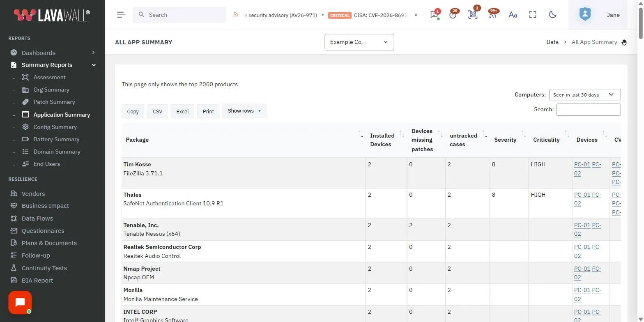Export the table with the CSV button
Viewport: 644px width, 322px height.
tap(157, 111)
